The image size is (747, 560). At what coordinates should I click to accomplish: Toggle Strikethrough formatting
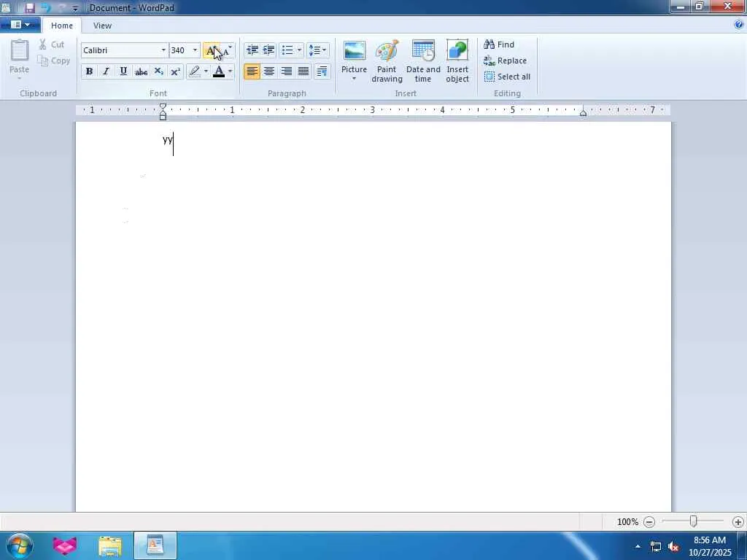(141, 71)
